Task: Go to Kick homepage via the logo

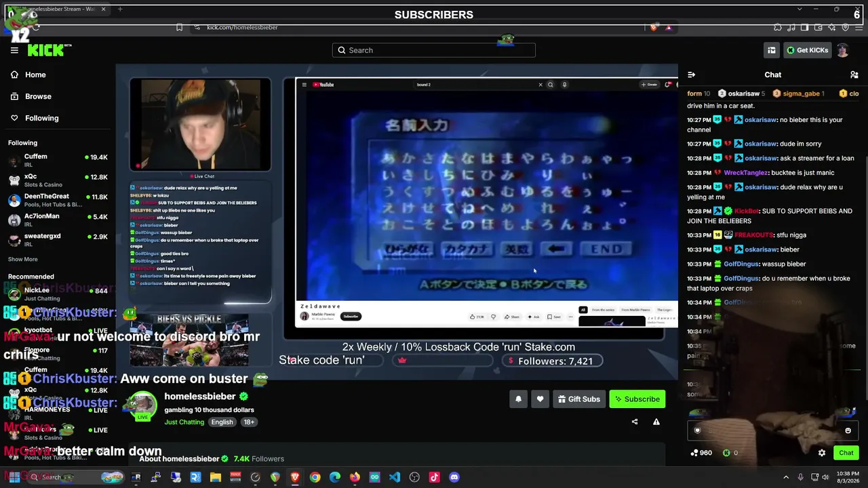Action: [x=49, y=50]
